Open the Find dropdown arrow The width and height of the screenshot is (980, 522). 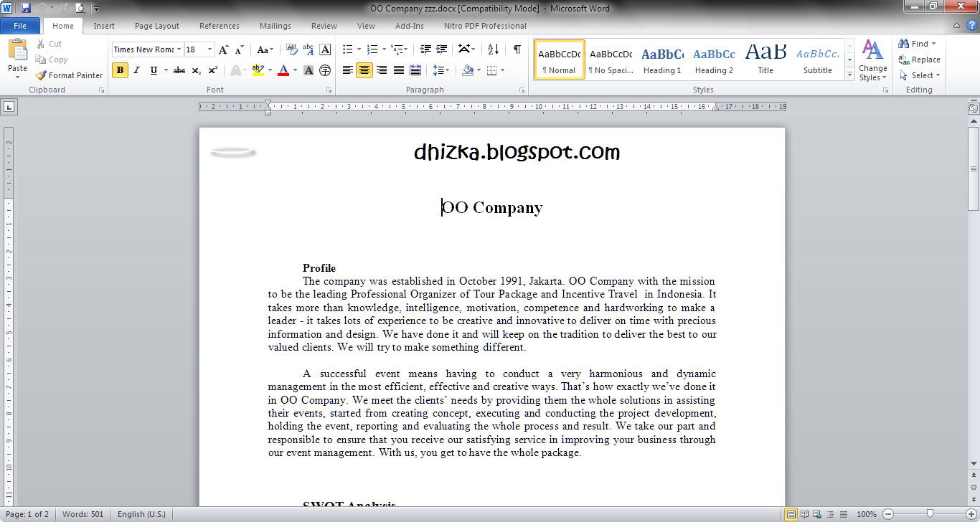point(933,44)
